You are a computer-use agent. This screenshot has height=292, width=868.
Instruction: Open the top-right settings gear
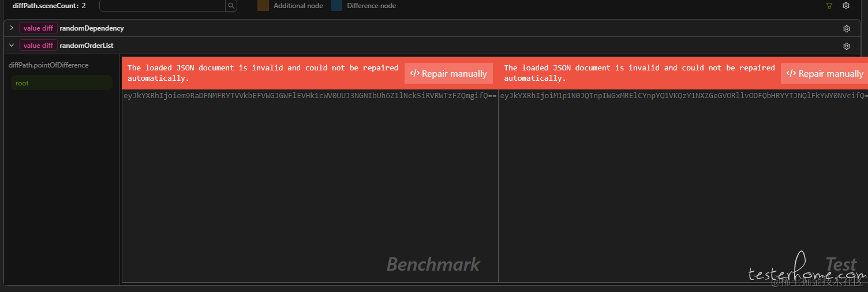846,6
